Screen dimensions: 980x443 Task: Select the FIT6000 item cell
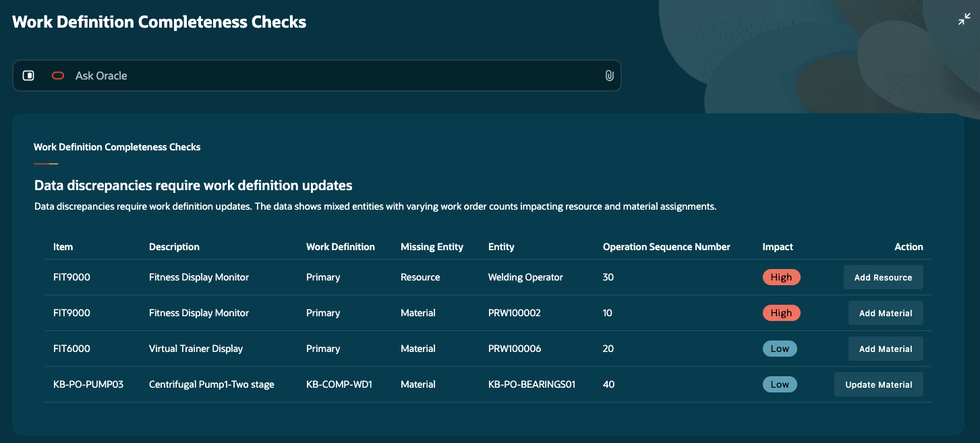tap(71, 349)
